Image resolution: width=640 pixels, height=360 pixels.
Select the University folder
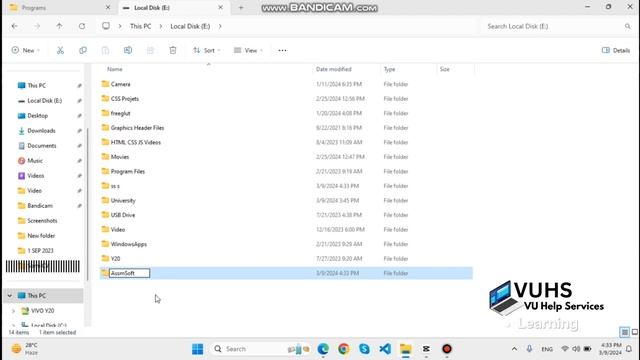[x=123, y=200]
